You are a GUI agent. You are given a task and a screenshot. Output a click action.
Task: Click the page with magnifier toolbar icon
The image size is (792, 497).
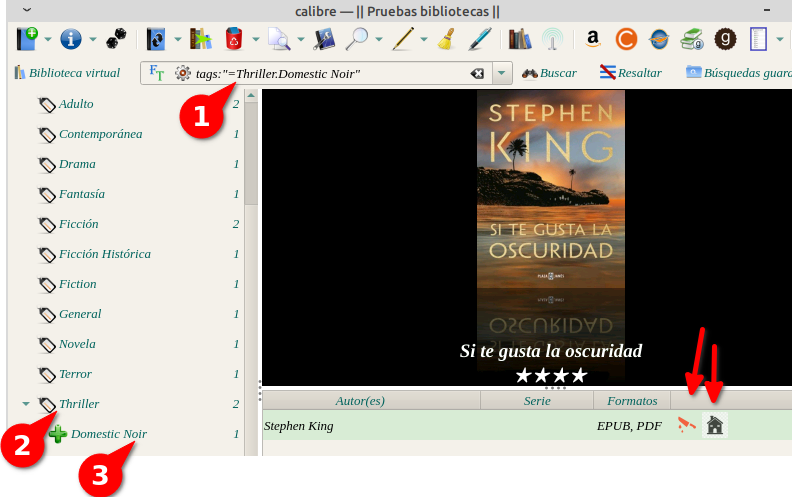click(279, 39)
